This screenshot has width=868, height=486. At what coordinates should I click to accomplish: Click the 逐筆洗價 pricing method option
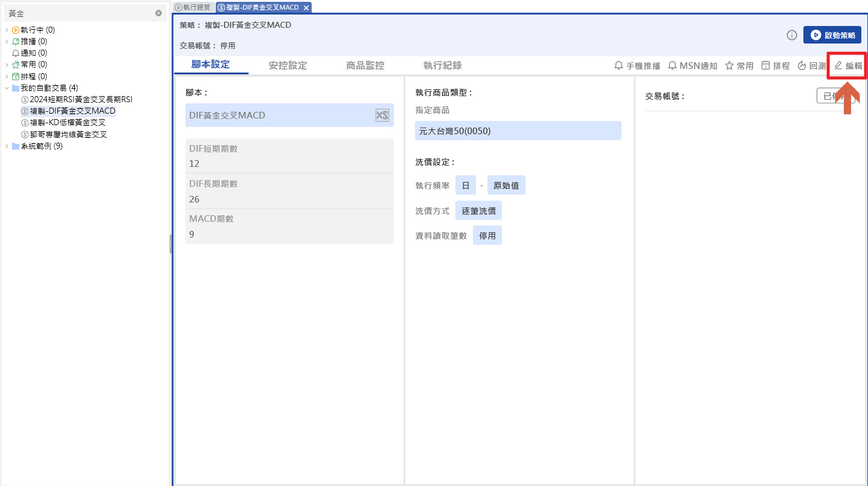(x=478, y=210)
